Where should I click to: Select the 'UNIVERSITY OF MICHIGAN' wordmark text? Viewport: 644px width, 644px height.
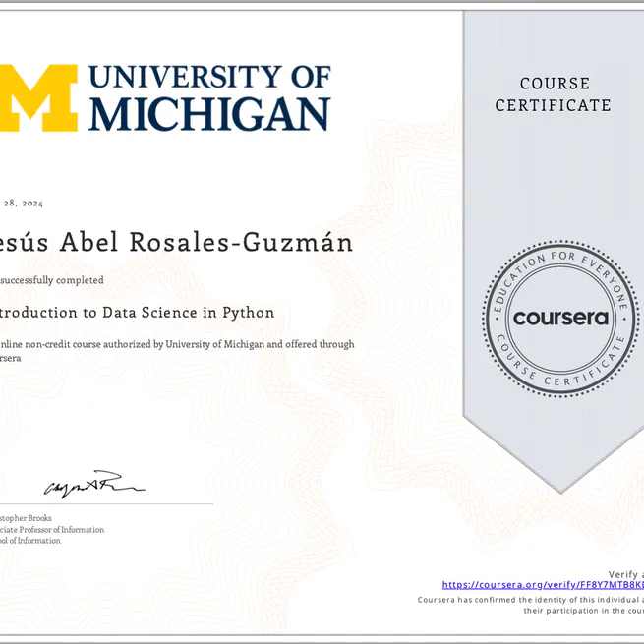pos(209,97)
